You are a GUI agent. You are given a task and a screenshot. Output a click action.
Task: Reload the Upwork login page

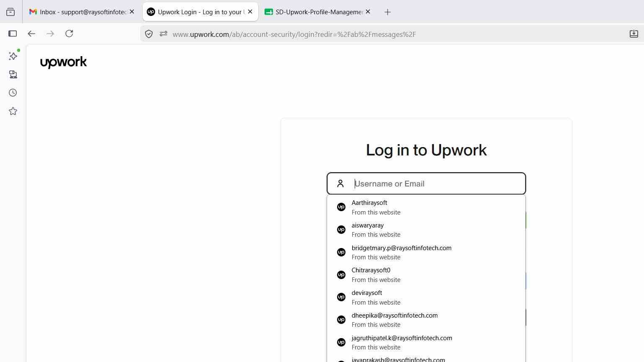click(69, 34)
